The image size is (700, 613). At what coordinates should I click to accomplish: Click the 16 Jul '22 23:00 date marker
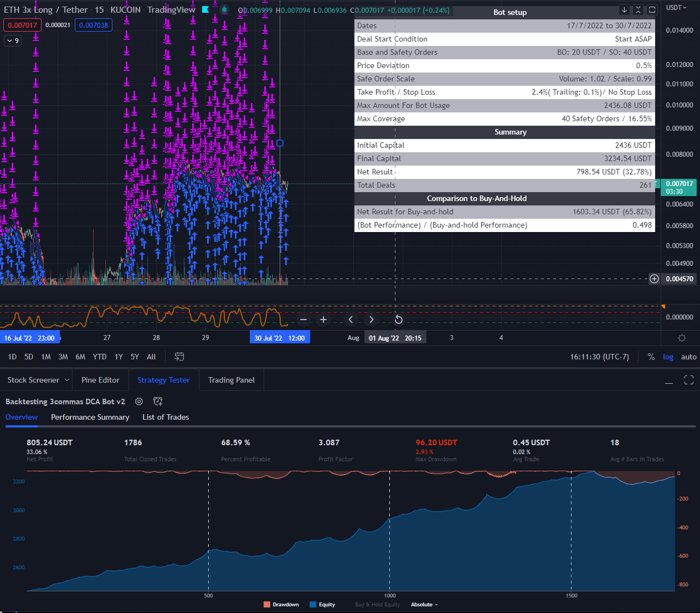coord(29,338)
